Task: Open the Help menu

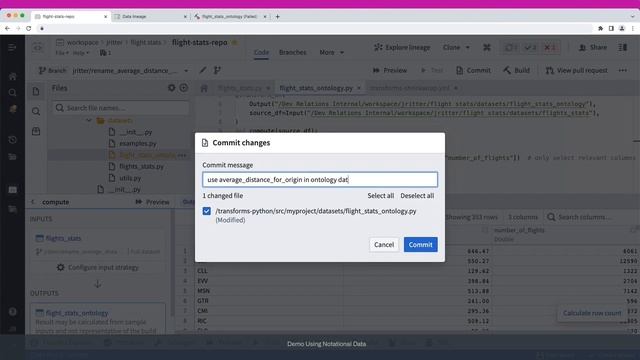Action: (x=80, y=53)
